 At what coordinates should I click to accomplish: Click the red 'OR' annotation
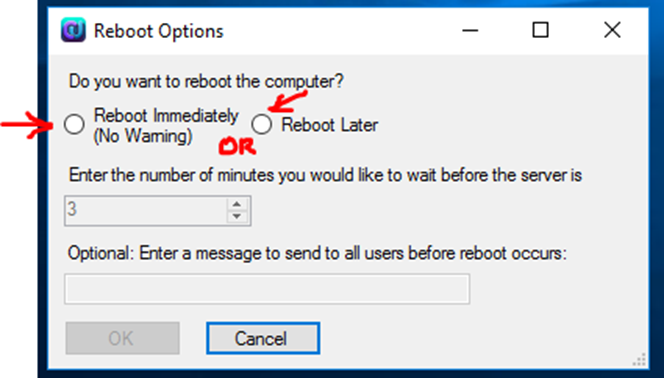tap(238, 146)
